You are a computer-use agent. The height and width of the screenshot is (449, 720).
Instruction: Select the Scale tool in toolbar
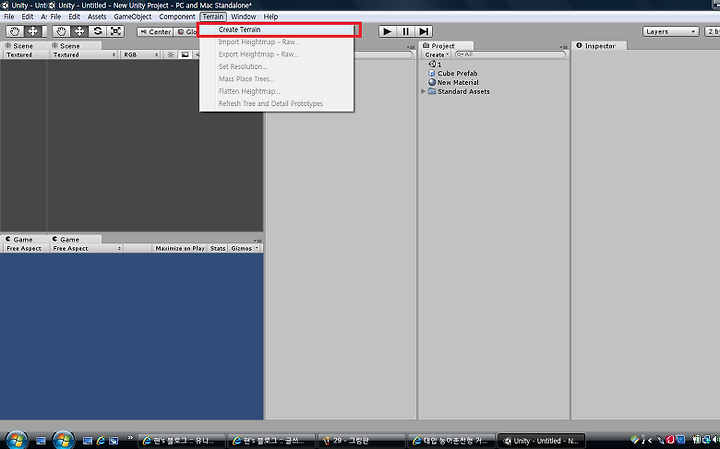coord(115,31)
